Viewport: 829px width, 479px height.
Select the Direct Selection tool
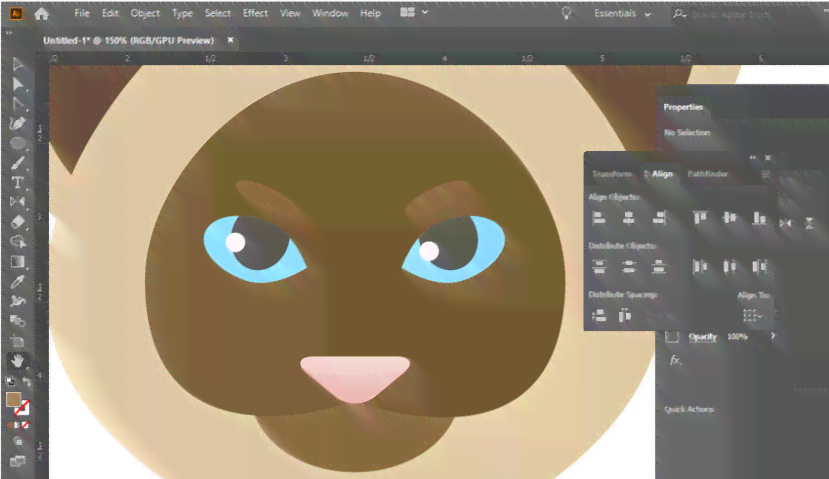point(18,84)
